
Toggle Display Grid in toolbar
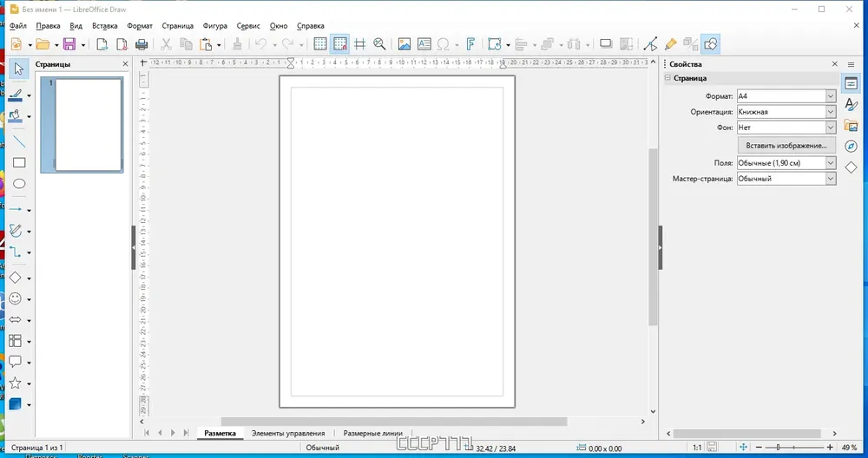pyautogui.click(x=320, y=44)
